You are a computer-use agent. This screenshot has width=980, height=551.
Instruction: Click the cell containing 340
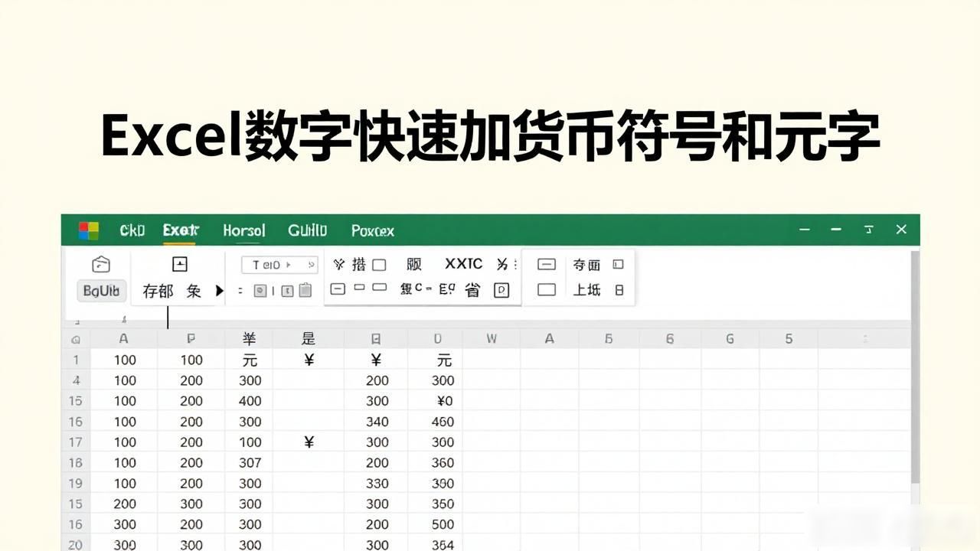(x=377, y=421)
